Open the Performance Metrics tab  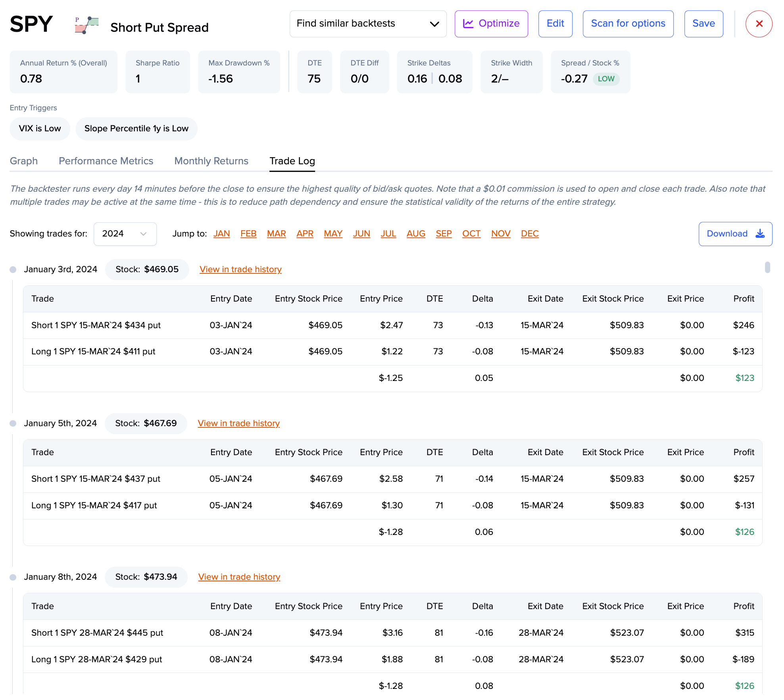pos(106,161)
